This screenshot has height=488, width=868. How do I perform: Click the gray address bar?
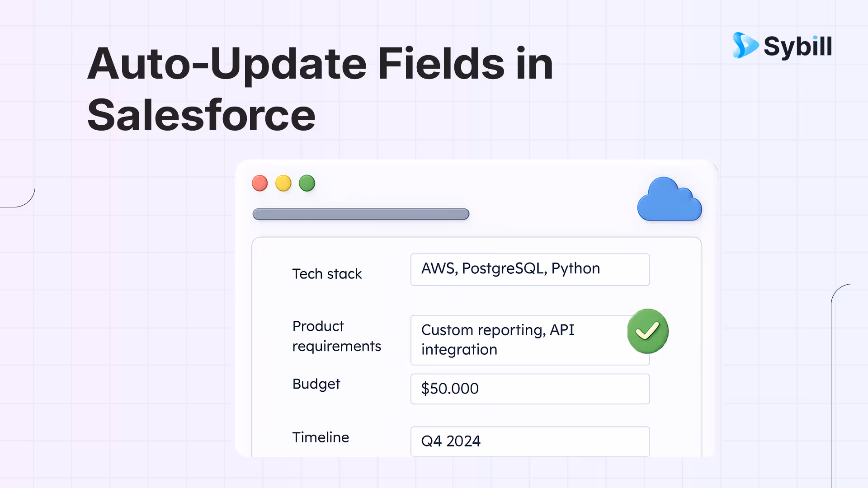coord(361,214)
